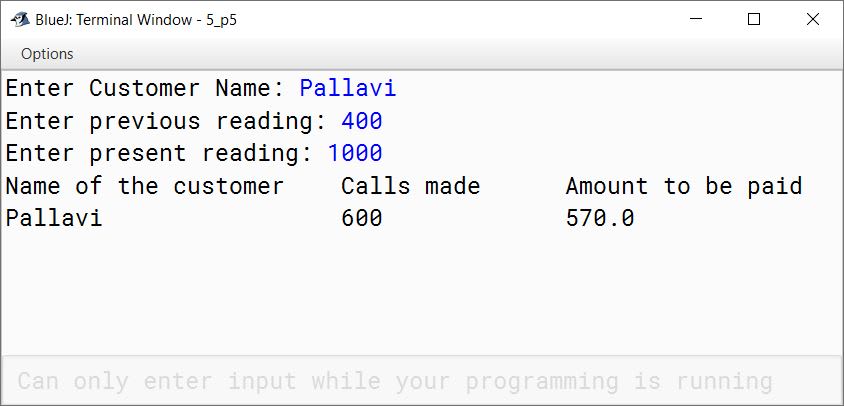The image size is (844, 406).
Task: Click the present reading value 1000
Action: coord(355,153)
